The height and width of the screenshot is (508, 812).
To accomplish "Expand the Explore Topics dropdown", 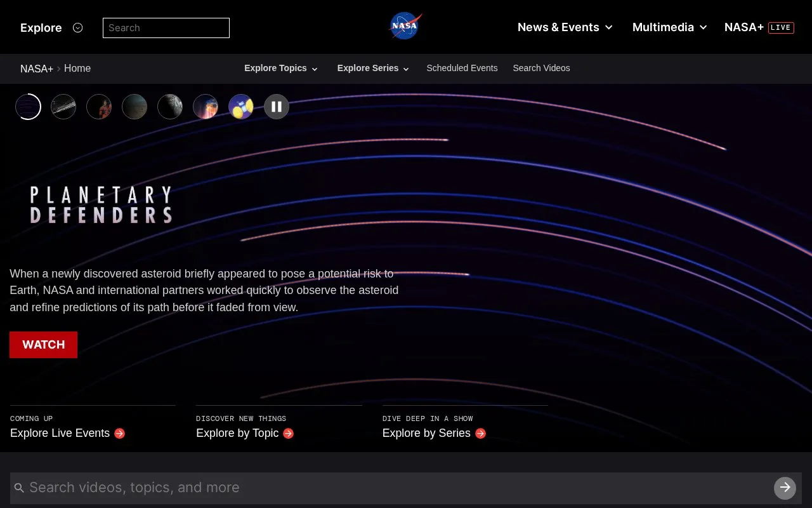I will coord(281,68).
